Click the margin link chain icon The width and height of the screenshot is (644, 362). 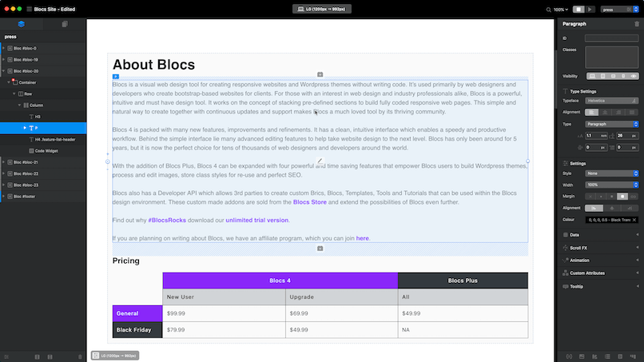(634, 197)
